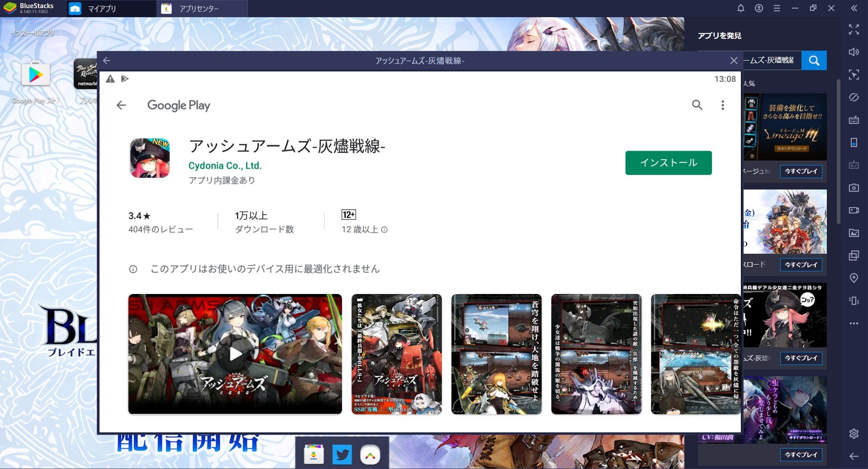Click the device optimization info icon

[133, 269]
